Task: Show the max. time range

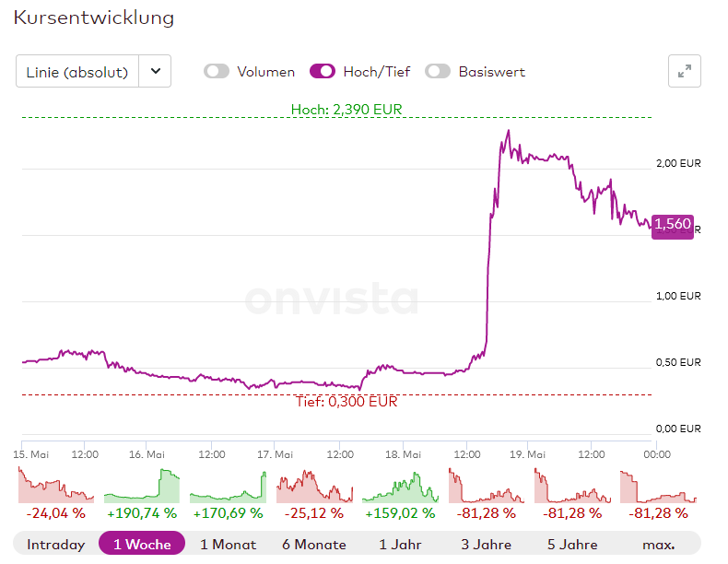Action: pyautogui.click(x=658, y=544)
